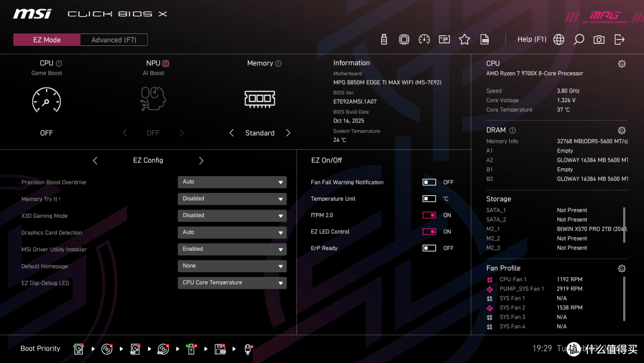Open MSI Driver Utility Installer dropdown
The width and height of the screenshot is (644, 363).
[232, 249]
